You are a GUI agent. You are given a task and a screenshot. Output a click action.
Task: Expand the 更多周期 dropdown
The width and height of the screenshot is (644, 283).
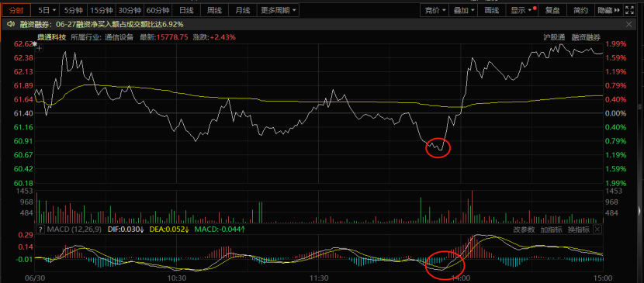tap(278, 10)
